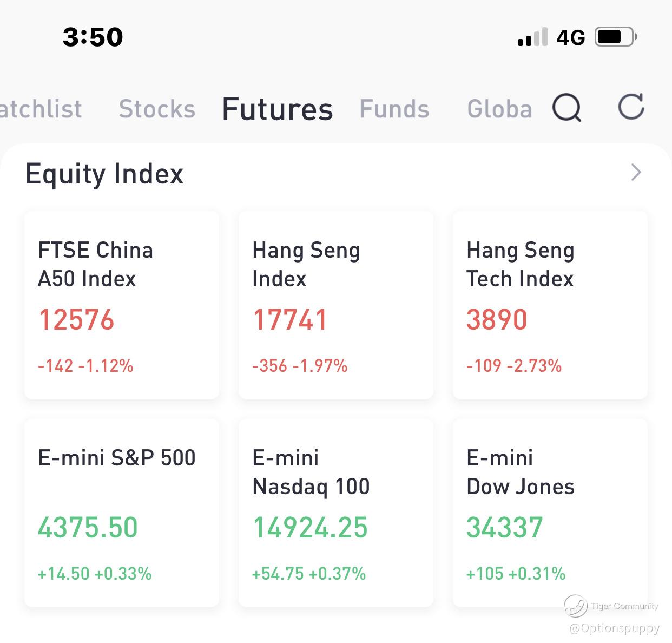Open the E-mini S&P 500 card
The width and height of the screenshot is (672, 643).
tap(122, 513)
